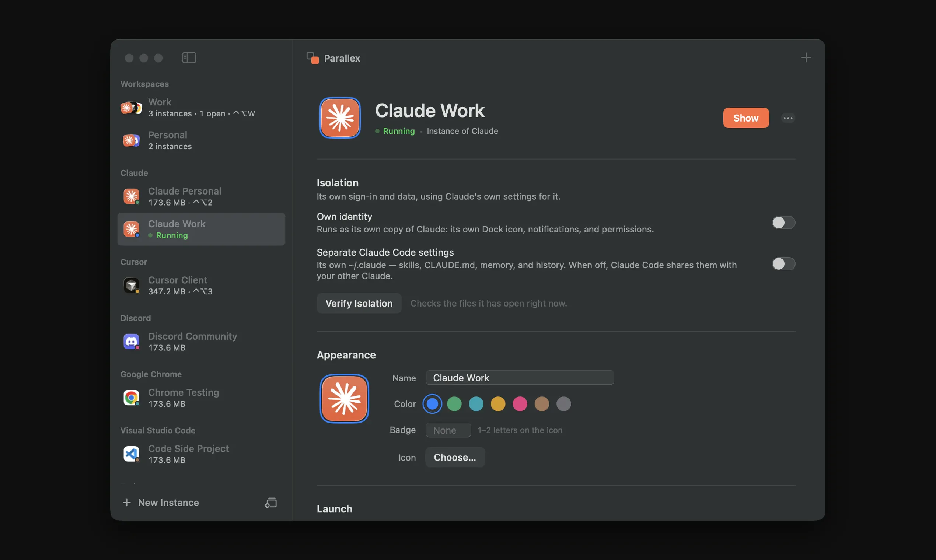The height and width of the screenshot is (560, 936).
Task: Click the Appearance icon preview thumbnail
Action: click(344, 399)
